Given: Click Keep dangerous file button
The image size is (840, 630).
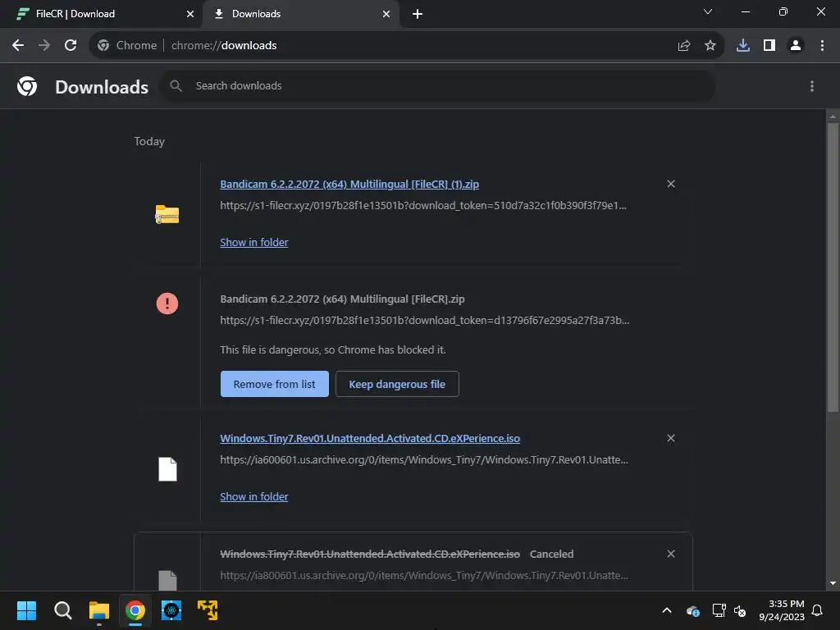Looking at the screenshot, I should [397, 384].
